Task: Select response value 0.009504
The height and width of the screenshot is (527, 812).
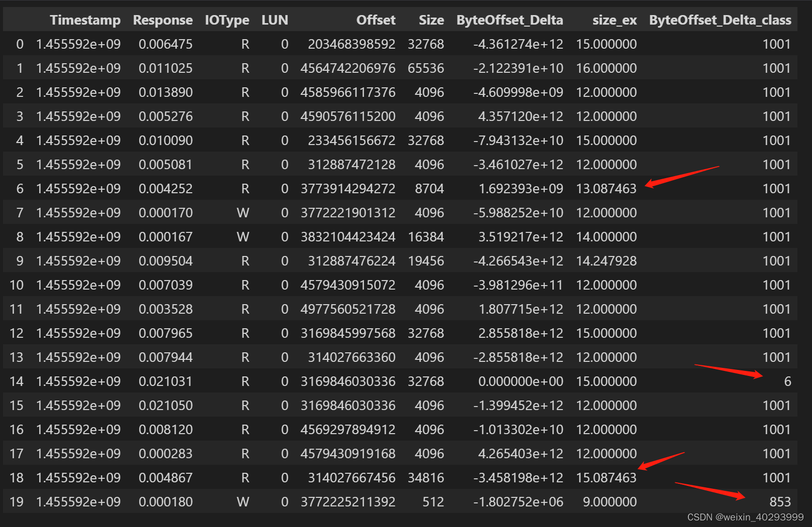Action: coord(166,261)
